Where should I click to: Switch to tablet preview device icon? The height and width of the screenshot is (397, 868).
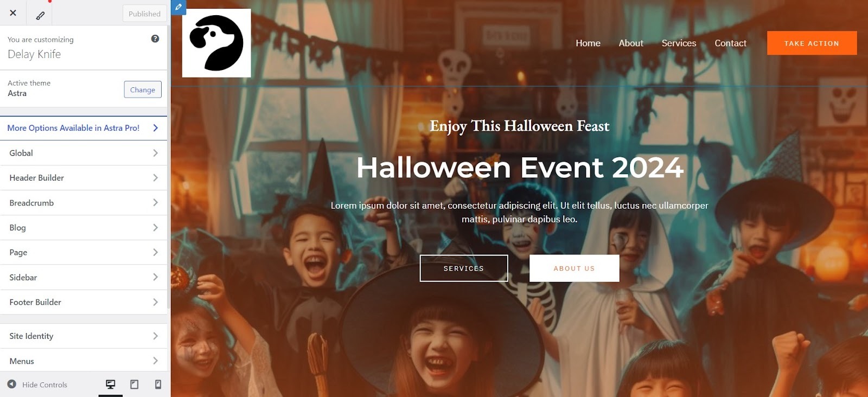coord(135,385)
